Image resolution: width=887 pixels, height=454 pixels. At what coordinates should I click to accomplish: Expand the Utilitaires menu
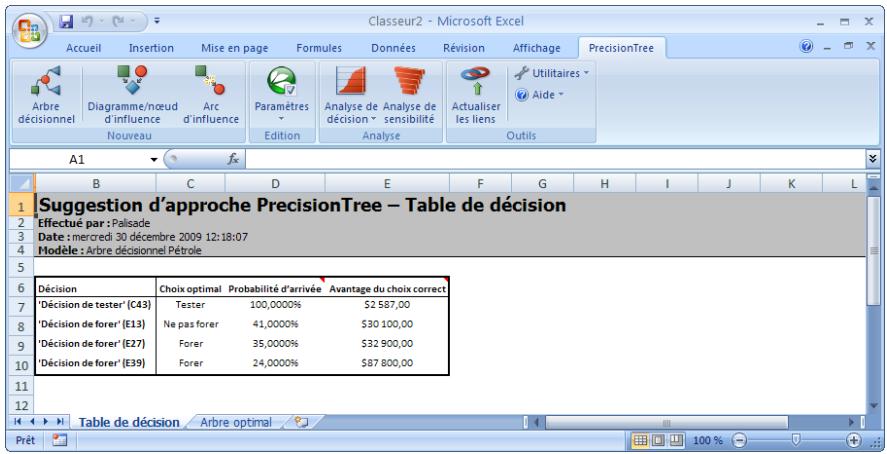coord(552,73)
